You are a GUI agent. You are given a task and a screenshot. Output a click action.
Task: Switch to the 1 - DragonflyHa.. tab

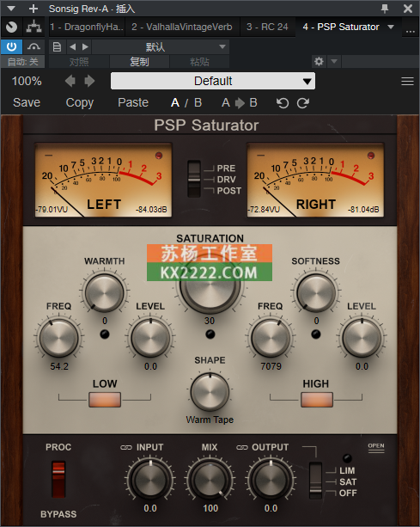(87, 27)
